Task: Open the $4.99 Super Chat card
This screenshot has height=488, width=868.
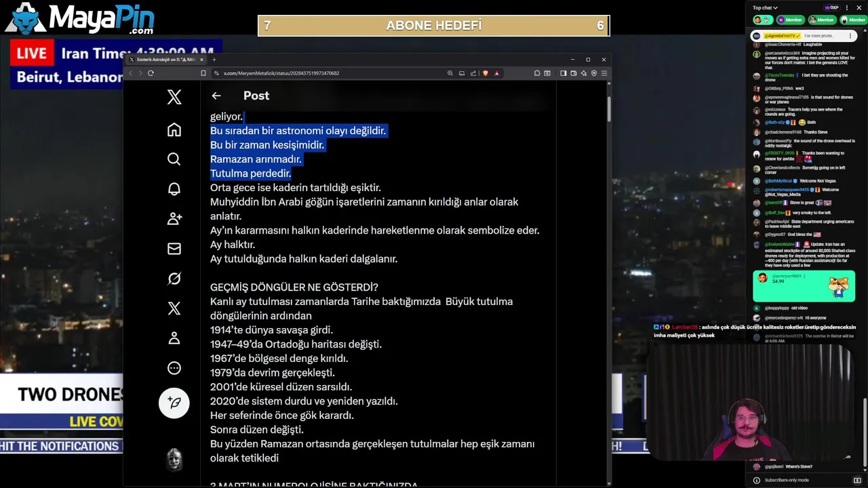Action: [x=804, y=285]
